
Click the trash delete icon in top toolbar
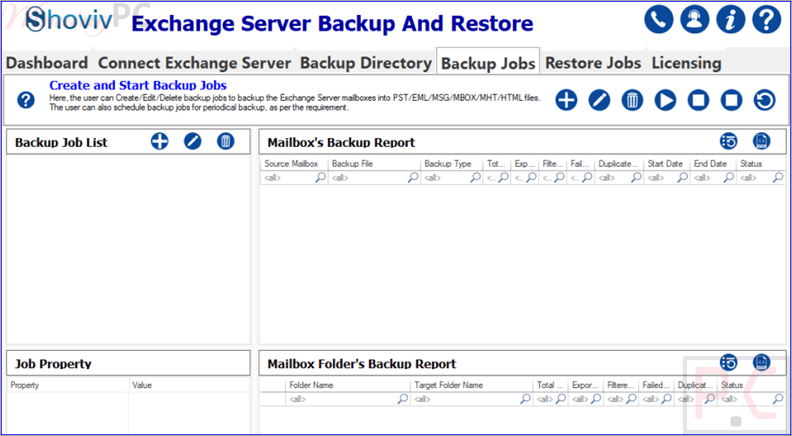(632, 100)
